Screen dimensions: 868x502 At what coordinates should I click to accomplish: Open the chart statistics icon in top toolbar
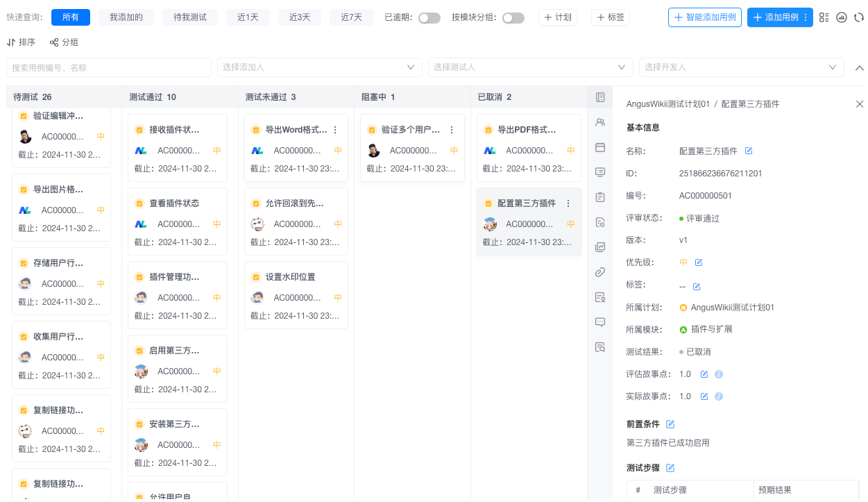tap(842, 17)
